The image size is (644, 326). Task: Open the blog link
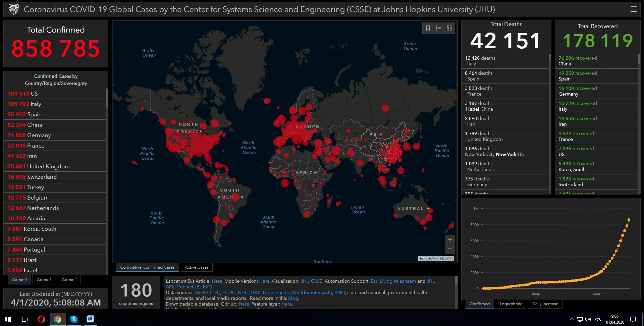(x=293, y=298)
